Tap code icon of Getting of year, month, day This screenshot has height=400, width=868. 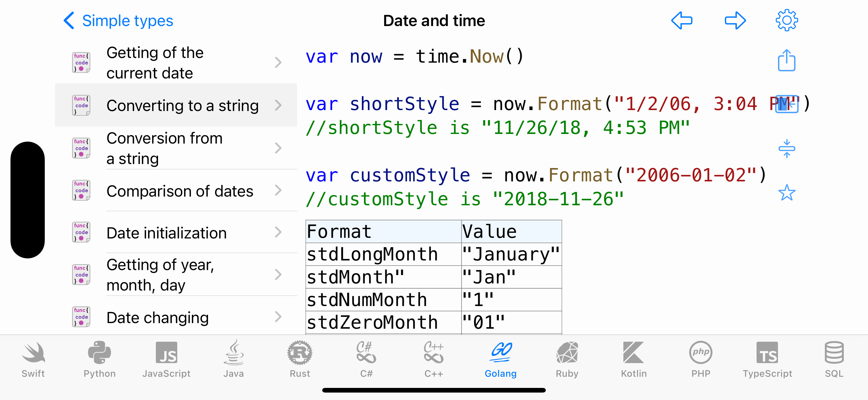81,275
